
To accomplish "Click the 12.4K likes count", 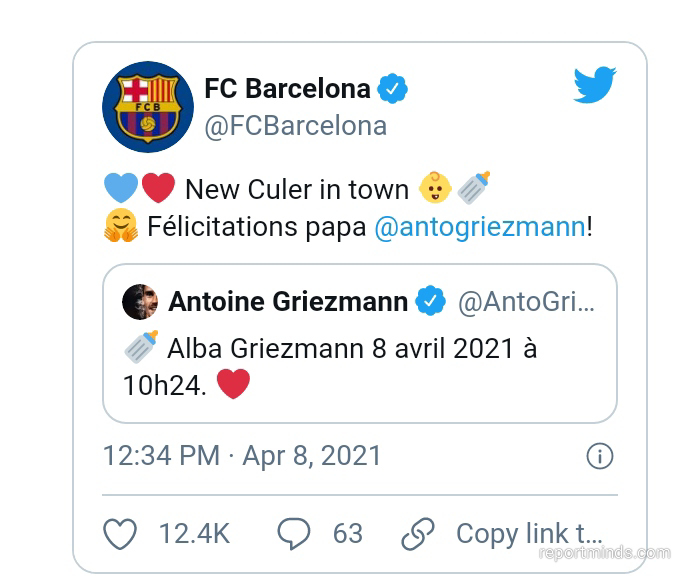I will pos(195,534).
